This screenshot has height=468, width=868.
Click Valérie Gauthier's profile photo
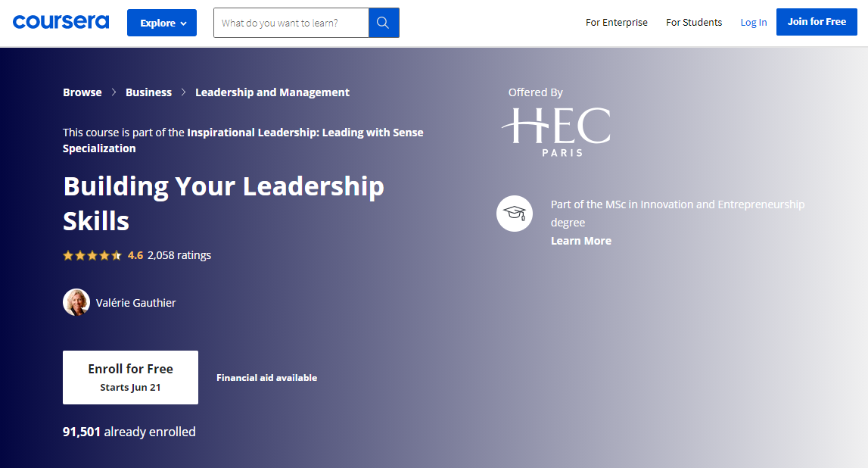(x=76, y=302)
